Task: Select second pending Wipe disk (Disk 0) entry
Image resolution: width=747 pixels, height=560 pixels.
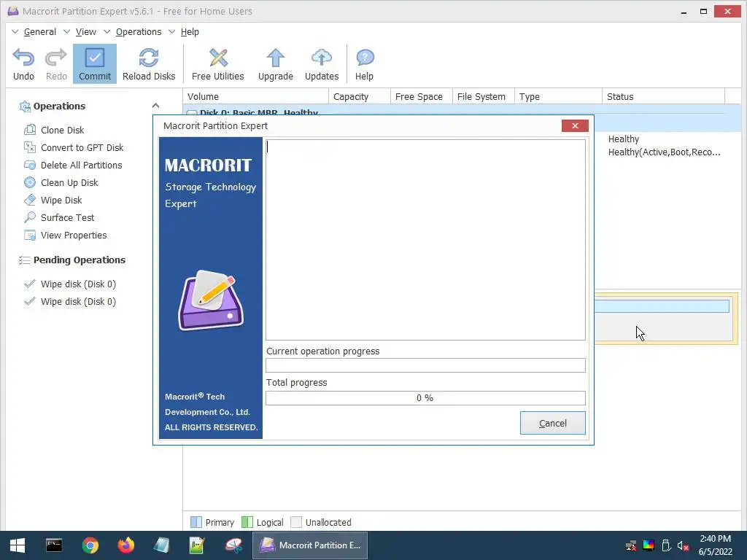Action: [78, 302]
